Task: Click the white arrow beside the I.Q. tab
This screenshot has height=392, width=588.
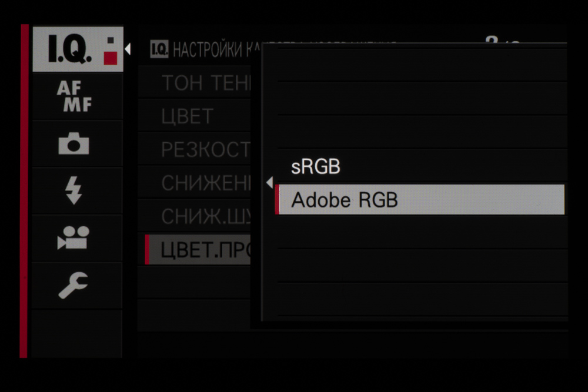Action: click(128, 49)
